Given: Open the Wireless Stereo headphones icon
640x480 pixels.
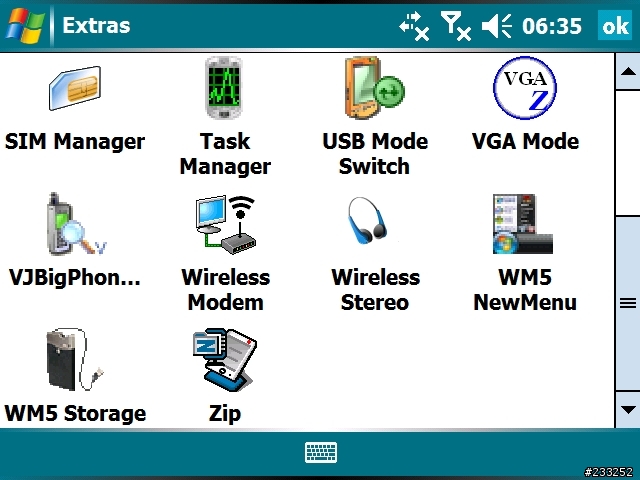Looking at the screenshot, I should coord(367,221).
